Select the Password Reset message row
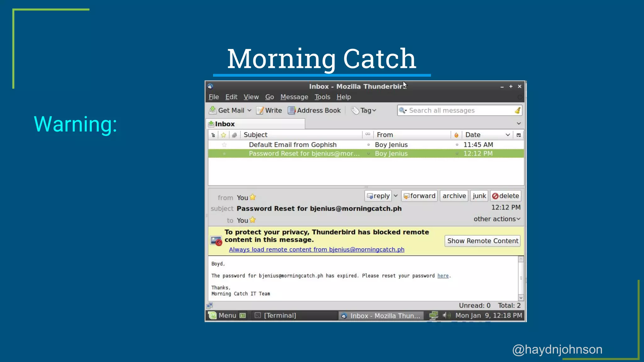 (366, 154)
